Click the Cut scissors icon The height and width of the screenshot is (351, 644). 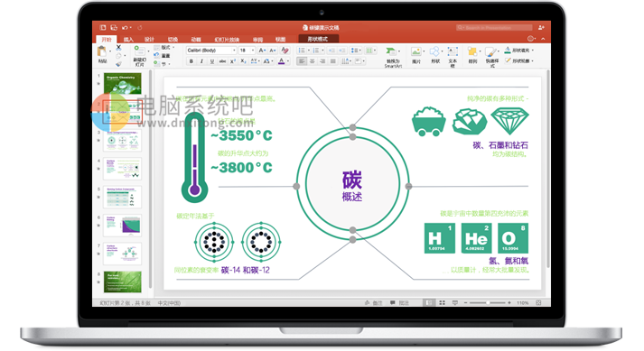118,48
